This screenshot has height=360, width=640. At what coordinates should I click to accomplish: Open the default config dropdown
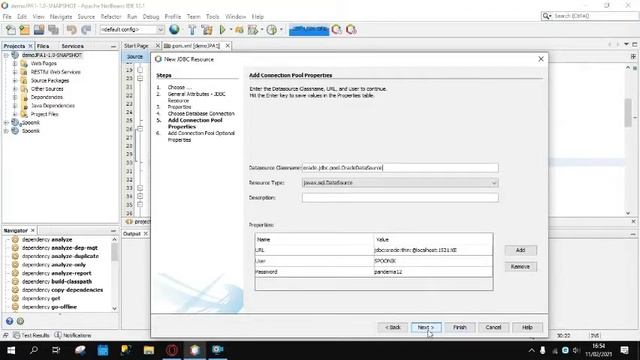tap(160, 30)
